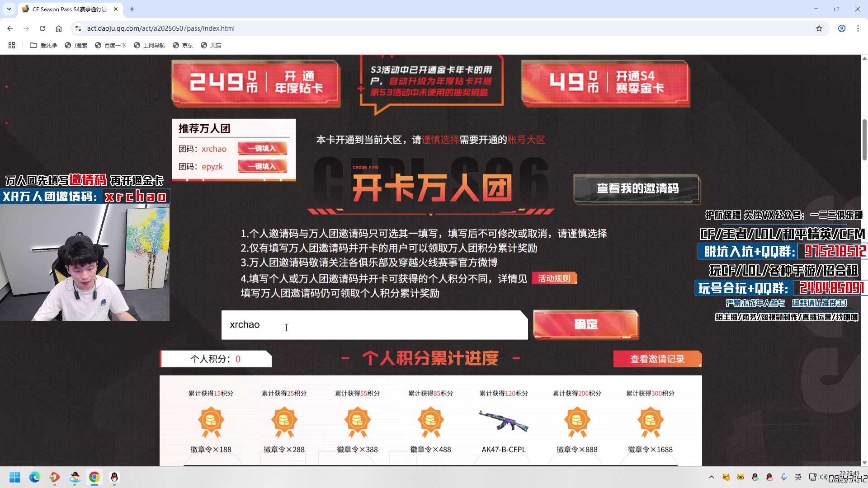Click 一键填入 next to xrchao code
This screenshot has width=868, height=488.
(x=262, y=148)
